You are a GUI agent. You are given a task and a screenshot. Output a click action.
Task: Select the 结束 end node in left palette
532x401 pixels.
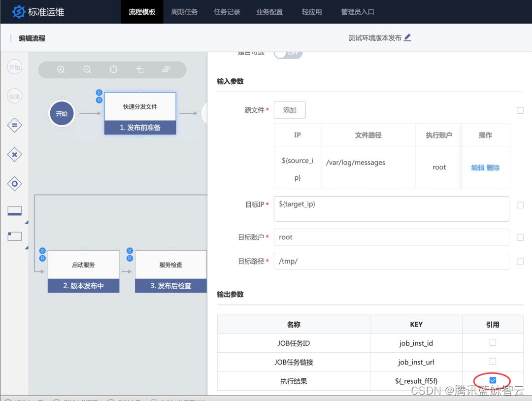[14, 96]
